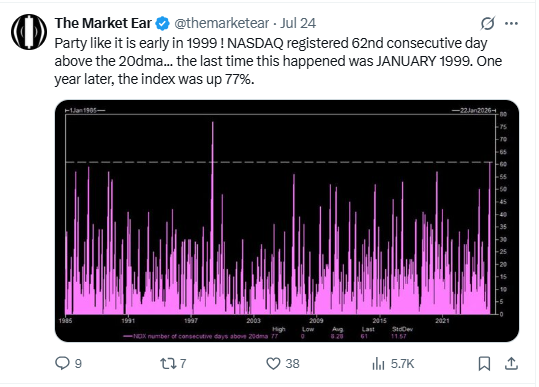Click the 5.7K views count
This screenshot has width=539, height=387.
402,364
